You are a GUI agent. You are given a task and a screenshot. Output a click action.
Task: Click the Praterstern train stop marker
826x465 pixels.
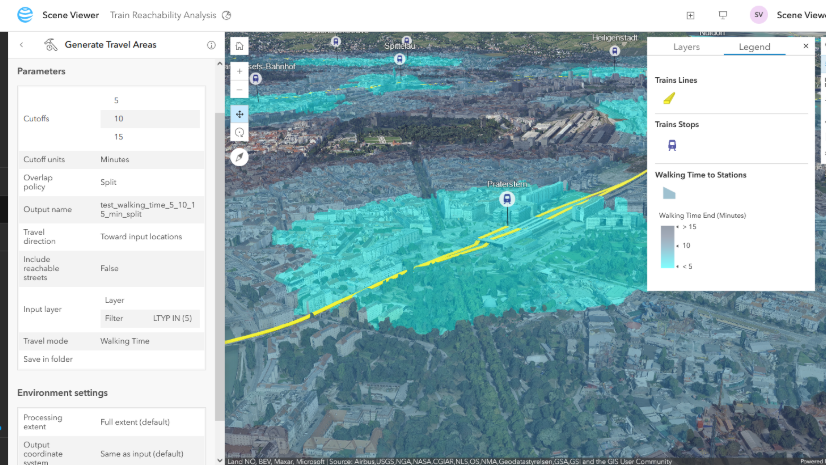(x=507, y=199)
